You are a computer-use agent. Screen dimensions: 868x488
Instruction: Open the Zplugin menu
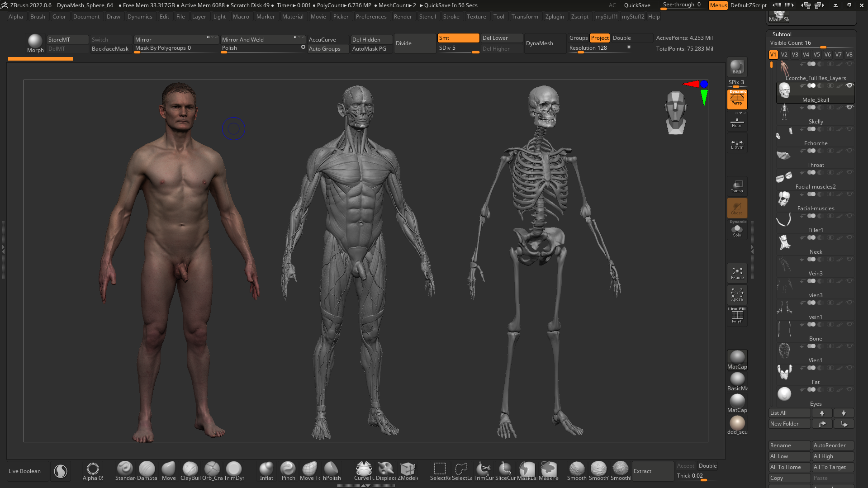[x=554, y=17]
